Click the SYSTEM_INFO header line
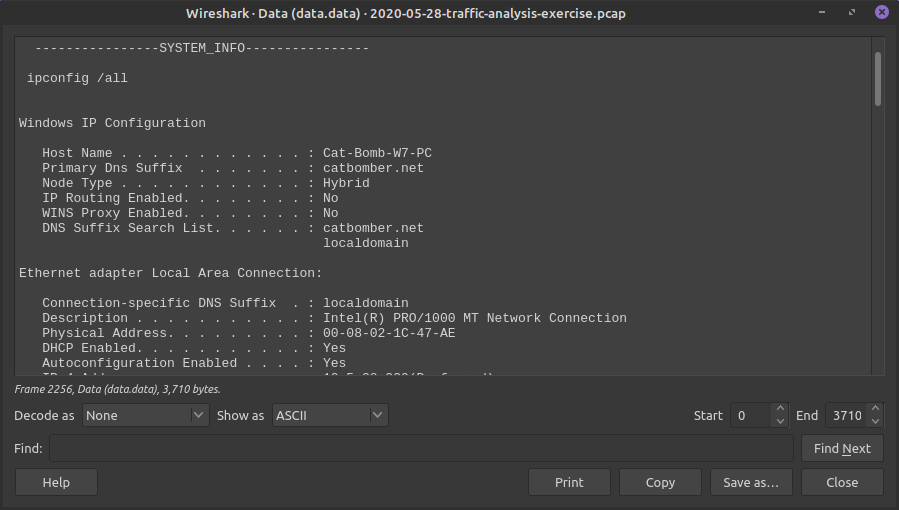Screen dimensions: 899x510 point(202,48)
